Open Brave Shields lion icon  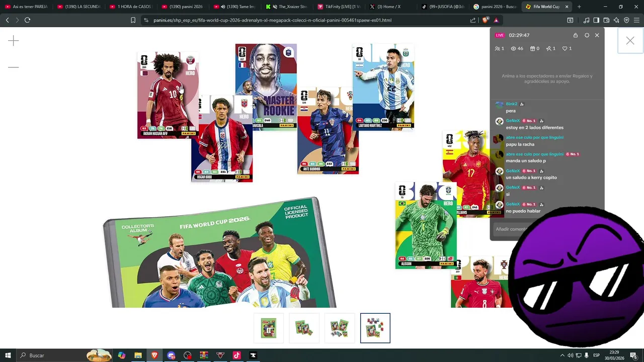coord(485,20)
